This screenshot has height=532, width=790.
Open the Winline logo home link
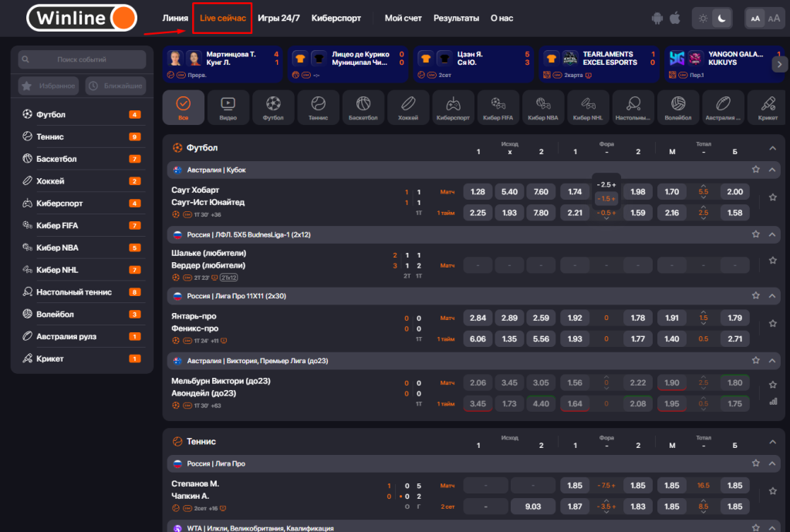82,19
